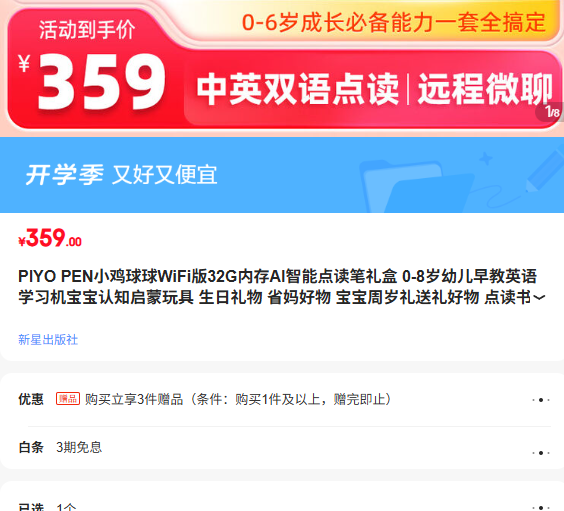Screen dimensions: 564x511
Task: Open more options on 白条 row
Action: [541, 453]
